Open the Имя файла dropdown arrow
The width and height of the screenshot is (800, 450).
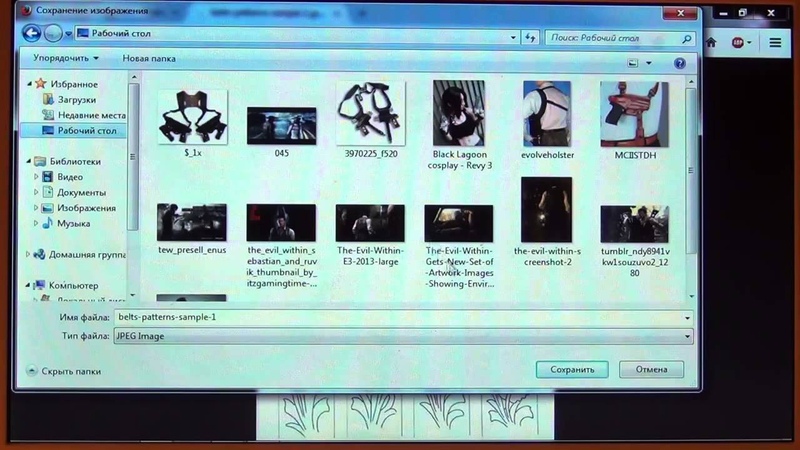687,318
